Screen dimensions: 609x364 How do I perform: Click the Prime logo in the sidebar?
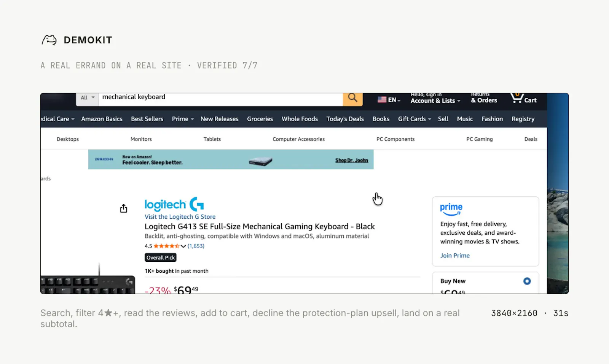(x=451, y=209)
